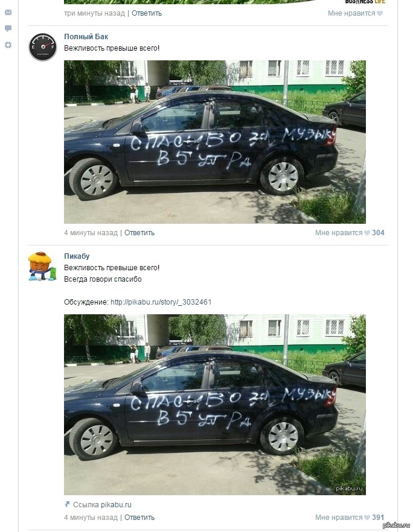The width and height of the screenshot is (413, 532).
Task: Toggle Мне нравится on the topmost post
Action: (x=351, y=13)
